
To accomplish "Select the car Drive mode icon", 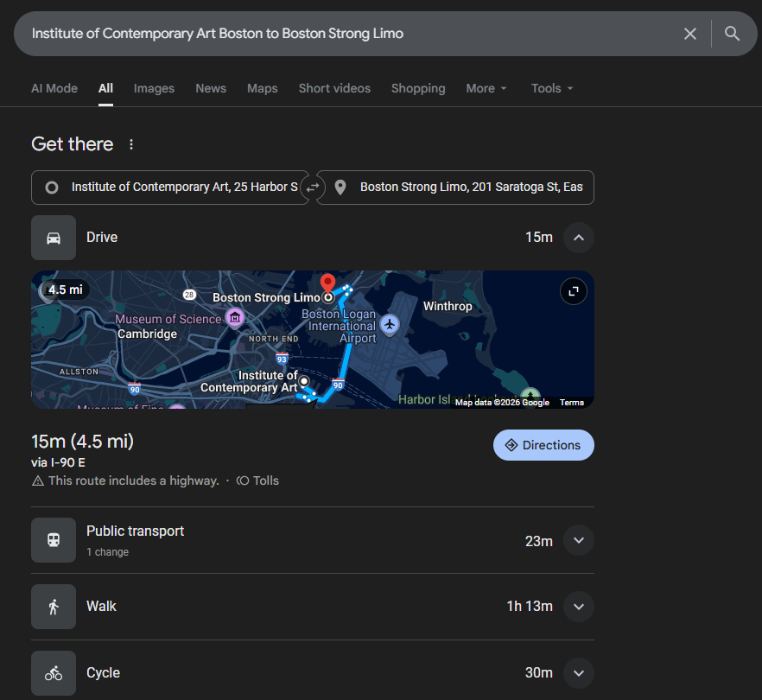I will (x=54, y=238).
